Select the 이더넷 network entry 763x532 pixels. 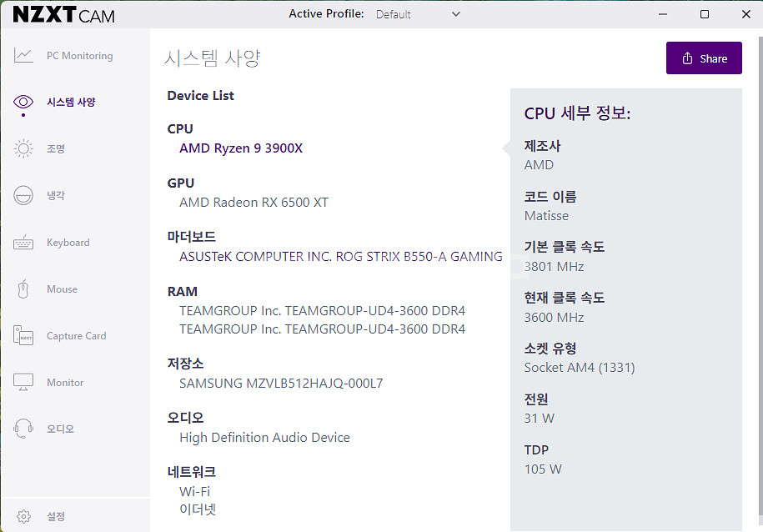coord(198,509)
